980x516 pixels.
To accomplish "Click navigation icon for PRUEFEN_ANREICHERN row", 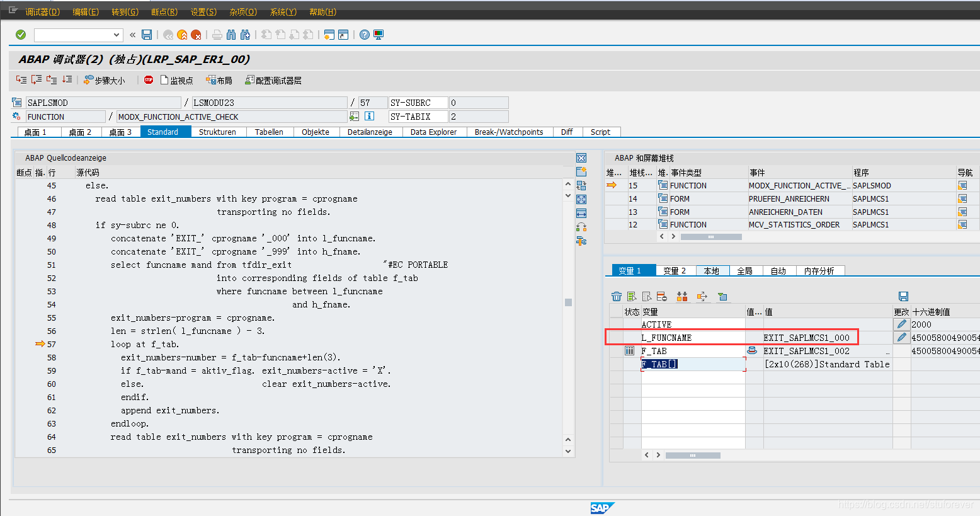I will tap(962, 198).
